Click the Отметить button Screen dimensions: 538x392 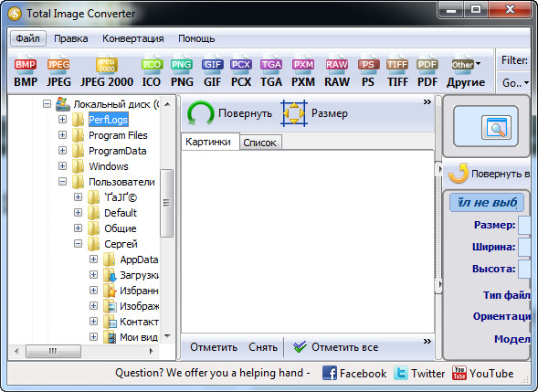(x=214, y=347)
